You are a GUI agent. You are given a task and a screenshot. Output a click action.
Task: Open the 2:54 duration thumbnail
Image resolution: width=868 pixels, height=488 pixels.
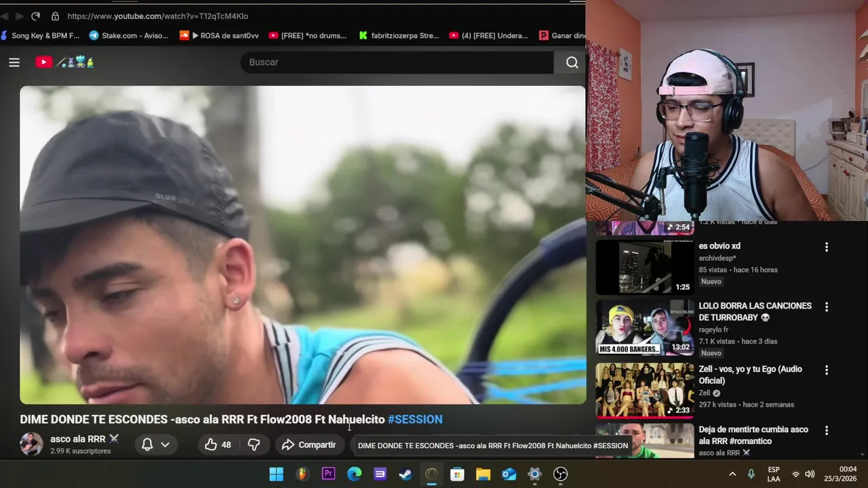[644, 228]
